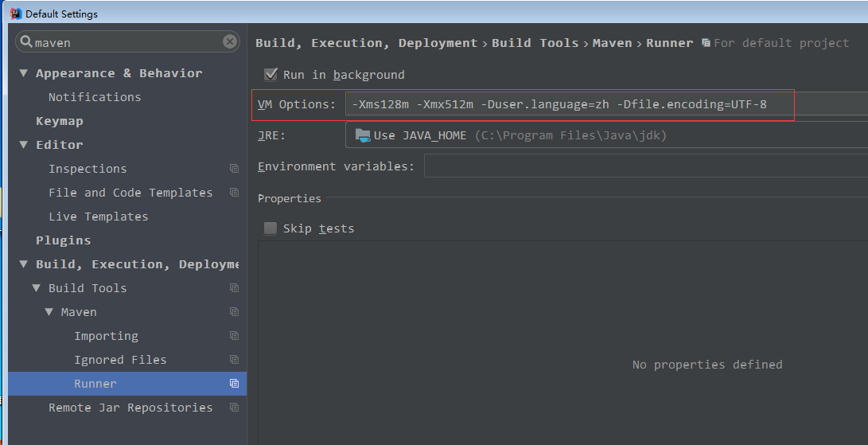Select the Maven tree node

tap(79, 312)
